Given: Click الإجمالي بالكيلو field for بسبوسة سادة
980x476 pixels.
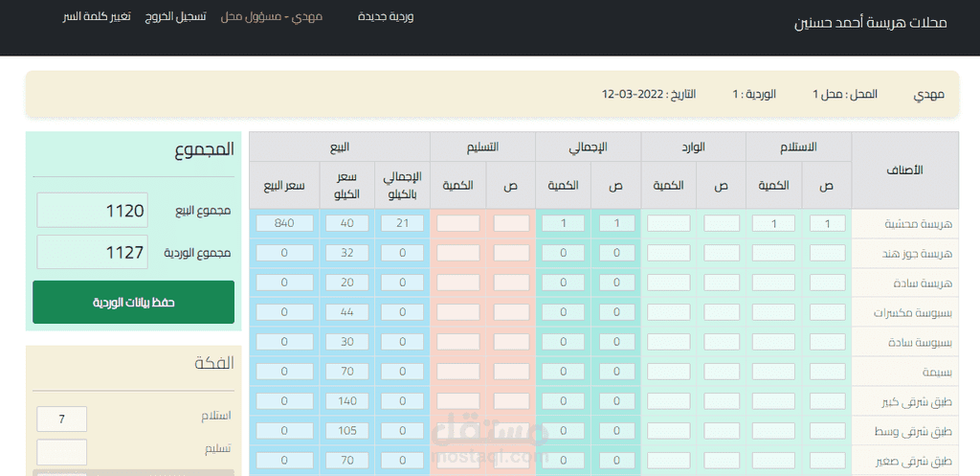Looking at the screenshot, I should point(403,342).
